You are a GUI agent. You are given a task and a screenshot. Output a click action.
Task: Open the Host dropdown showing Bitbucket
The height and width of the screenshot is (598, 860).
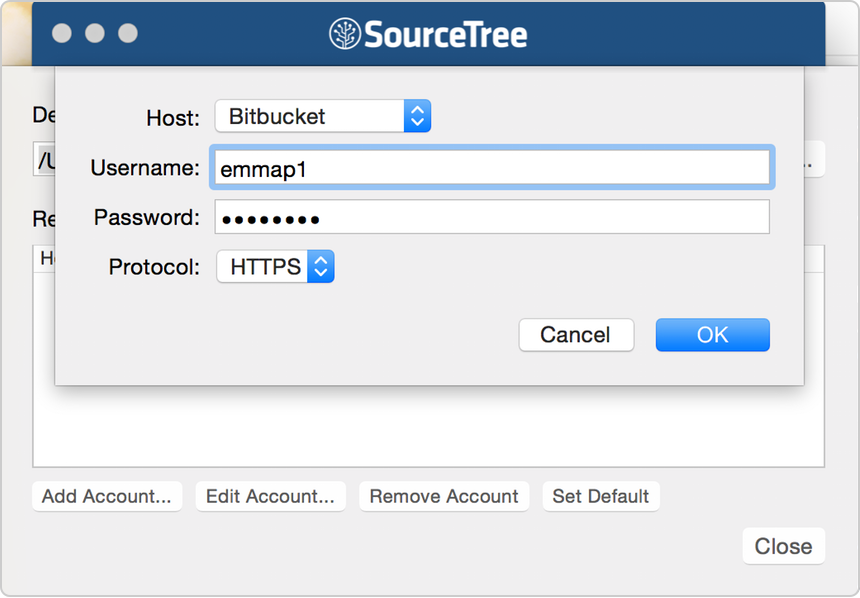[322, 116]
